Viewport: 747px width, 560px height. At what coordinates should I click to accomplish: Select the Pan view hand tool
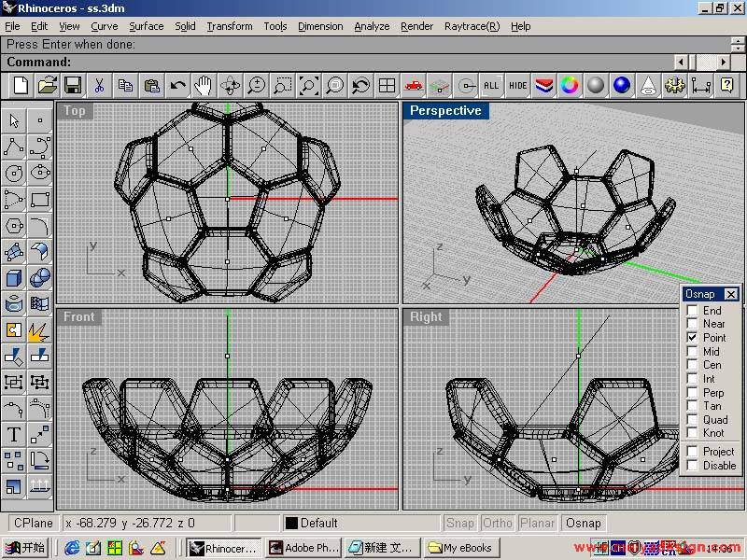(203, 86)
